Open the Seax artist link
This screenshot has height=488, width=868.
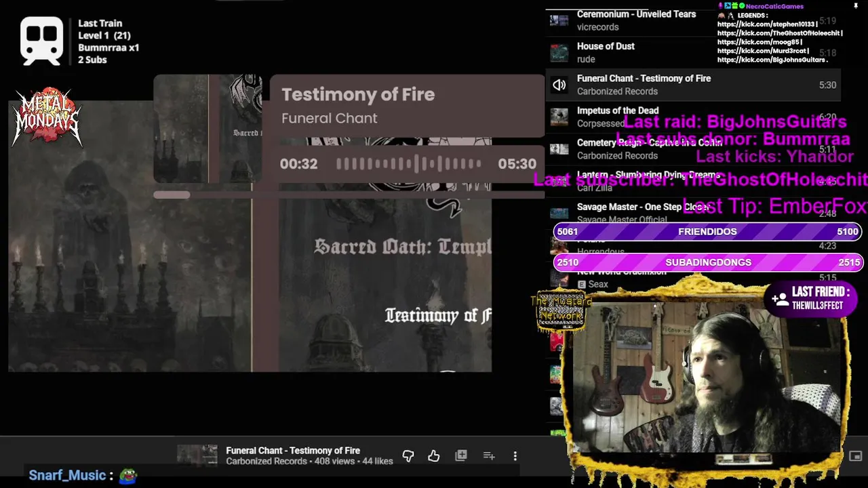[598, 284]
